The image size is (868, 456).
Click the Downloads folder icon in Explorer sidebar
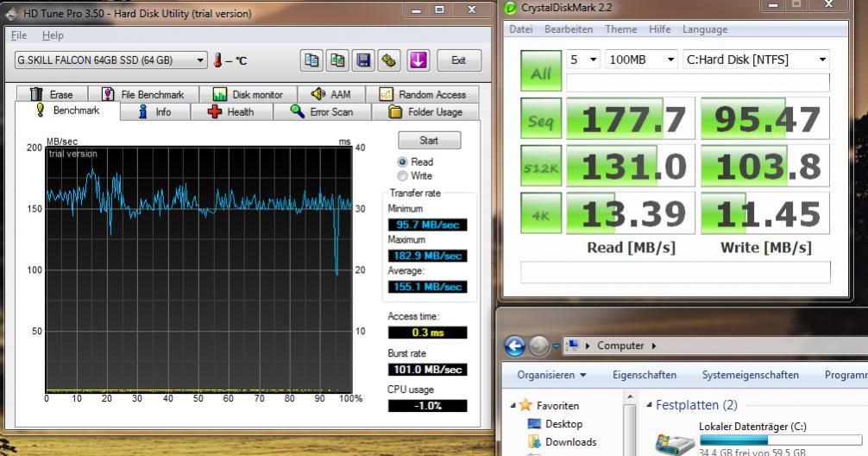pos(534,441)
